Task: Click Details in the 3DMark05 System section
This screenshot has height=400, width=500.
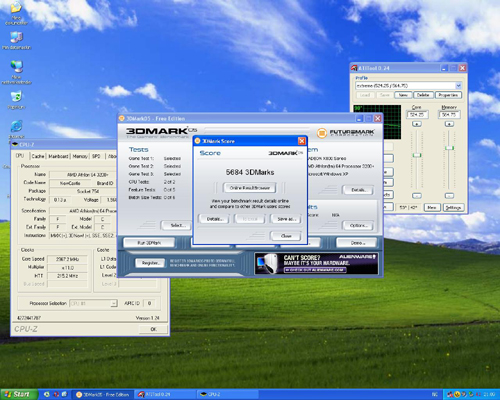Action: [x=358, y=190]
